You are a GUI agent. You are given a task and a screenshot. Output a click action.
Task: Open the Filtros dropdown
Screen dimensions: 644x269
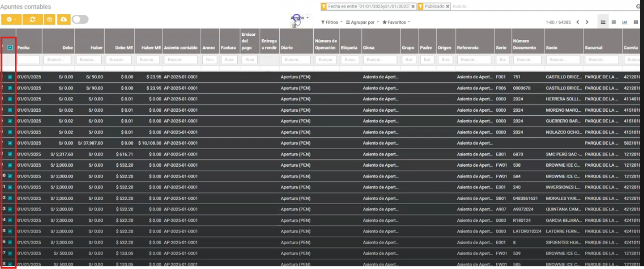332,22
